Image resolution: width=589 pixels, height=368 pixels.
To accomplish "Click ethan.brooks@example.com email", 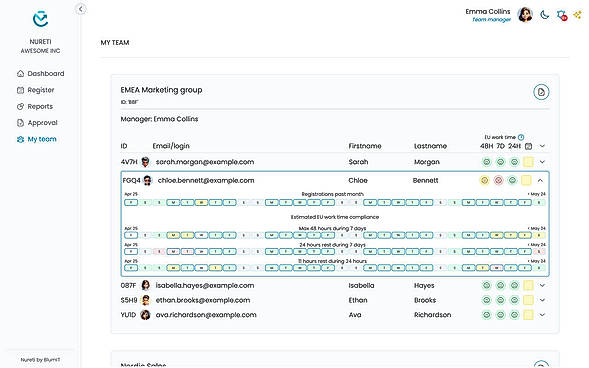I will pyautogui.click(x=203, y=300).
